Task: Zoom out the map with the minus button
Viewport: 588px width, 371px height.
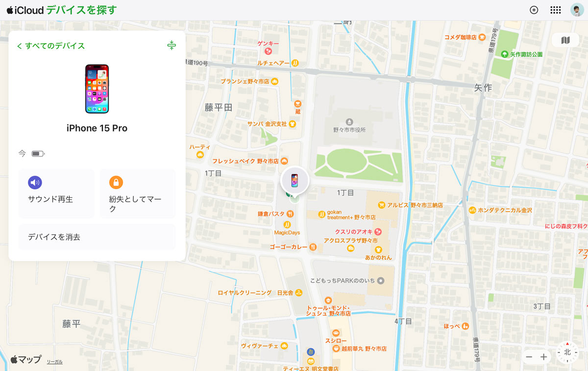Action: tap(529, 357)
